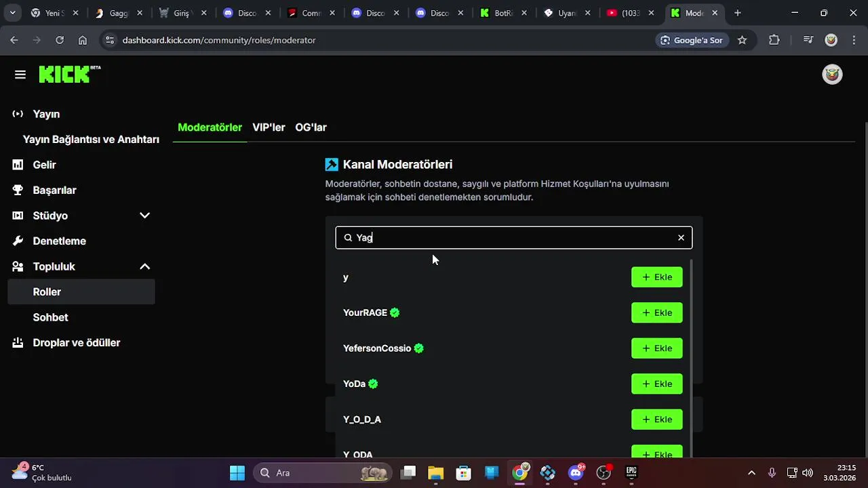This screenshot has height=488, width=868.
Task: Click the Yayın broadcast icon in the sidebar
Action: 18,114
